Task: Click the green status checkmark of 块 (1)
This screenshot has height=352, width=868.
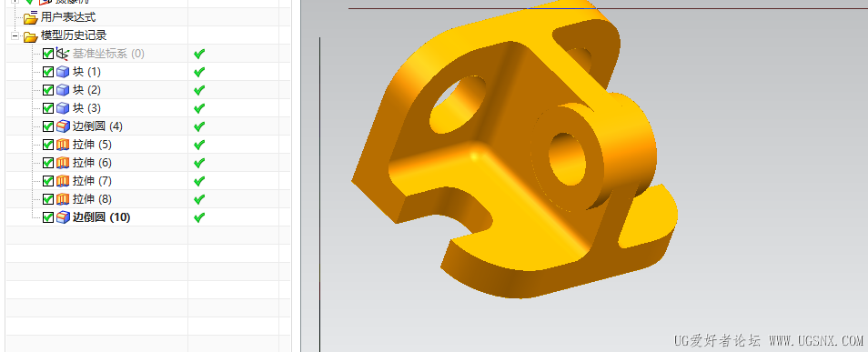Action: pyautogui.click(x=199, y=72)
